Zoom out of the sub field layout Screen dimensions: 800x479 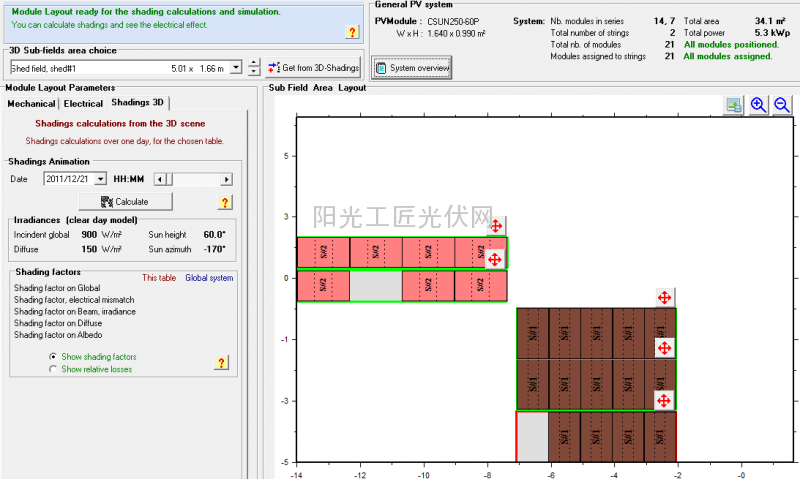(781, 105)
